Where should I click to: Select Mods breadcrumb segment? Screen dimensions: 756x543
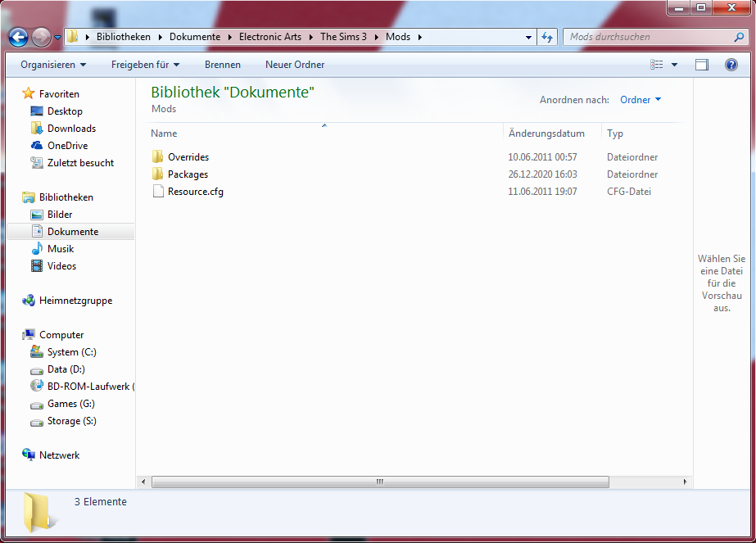[398, 37]
